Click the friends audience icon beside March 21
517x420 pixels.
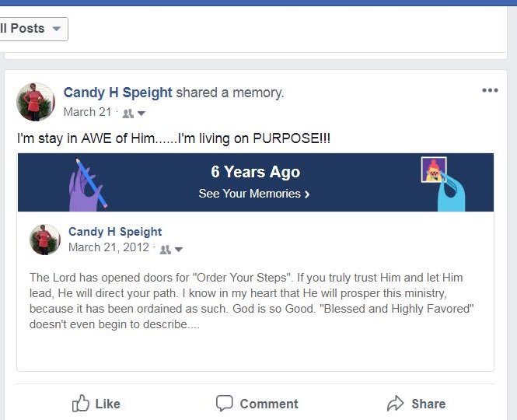(x=128, y=113)
